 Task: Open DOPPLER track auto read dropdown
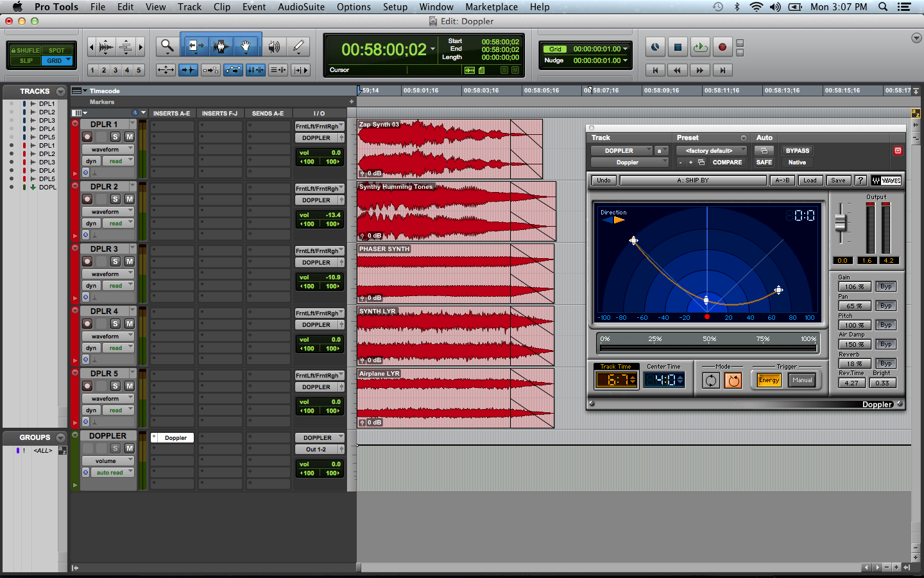(x=112, y=473)
